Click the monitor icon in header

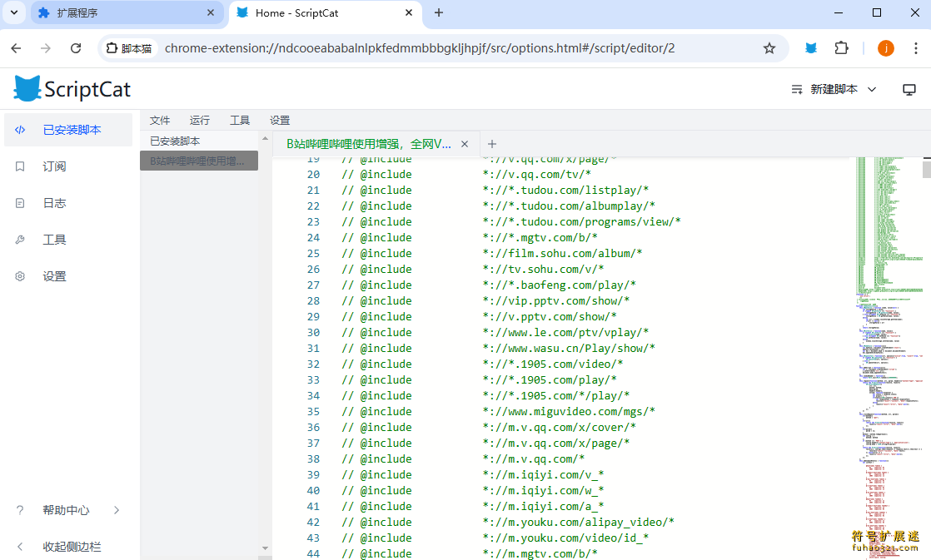click(909, 89)
